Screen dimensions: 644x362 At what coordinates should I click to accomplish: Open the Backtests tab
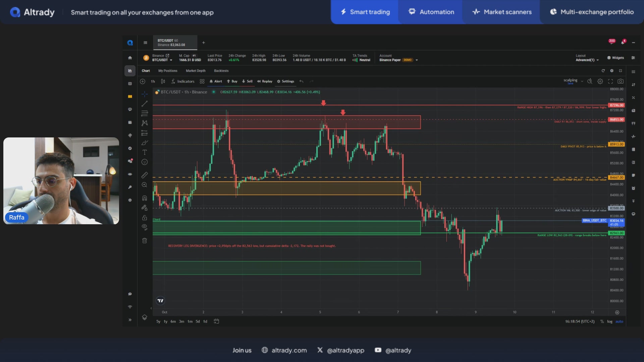(x=221, y=71)
